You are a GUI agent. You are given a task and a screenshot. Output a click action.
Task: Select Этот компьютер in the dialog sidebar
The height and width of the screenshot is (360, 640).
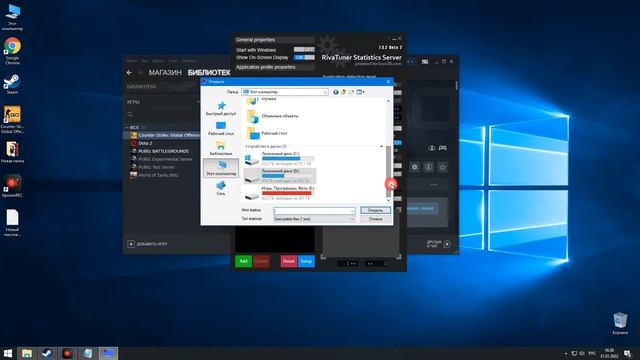click(221, 168)
